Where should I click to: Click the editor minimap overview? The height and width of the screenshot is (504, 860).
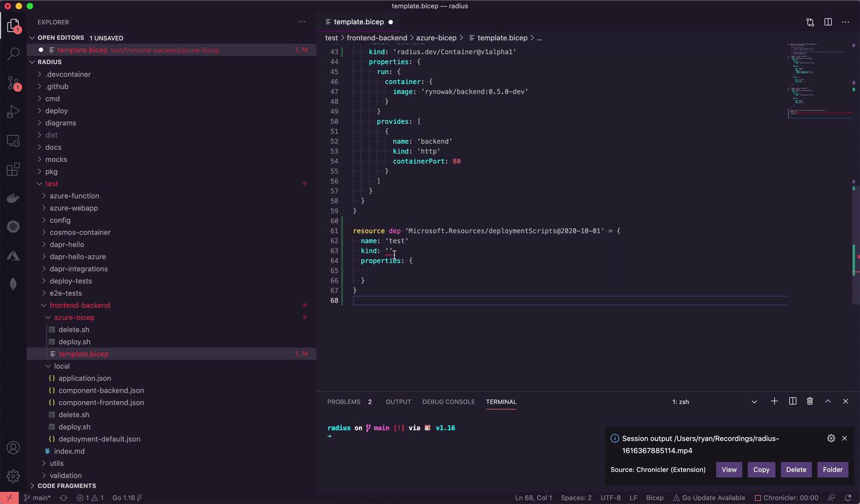coord(820,80)
